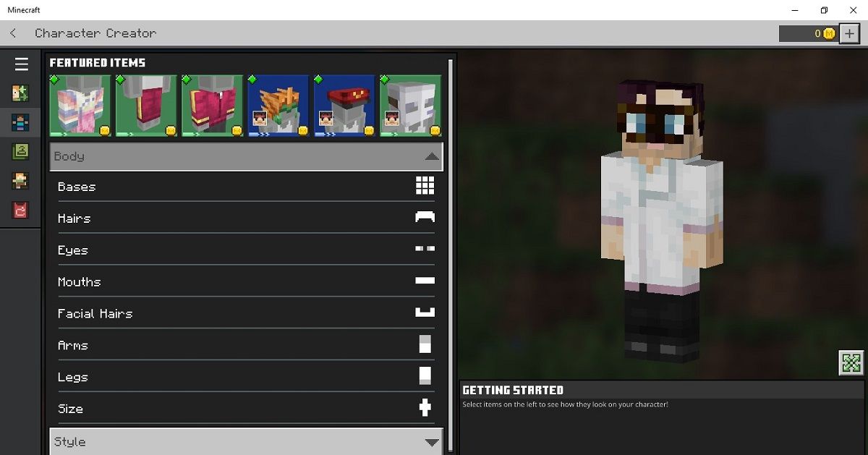
Task: Click the plus button to add Minecoins
Action: point(849,33)
